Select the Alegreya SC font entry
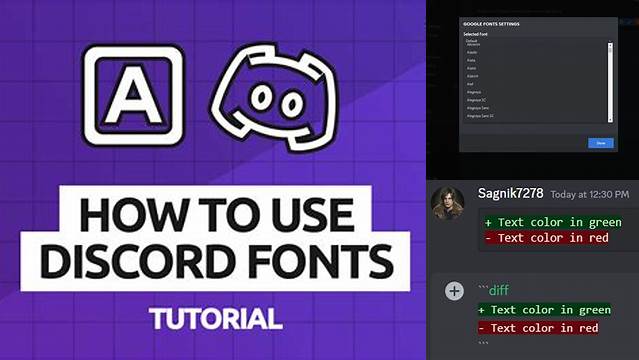This screenshot has height=360, width=639. click(x=476, y=100)
